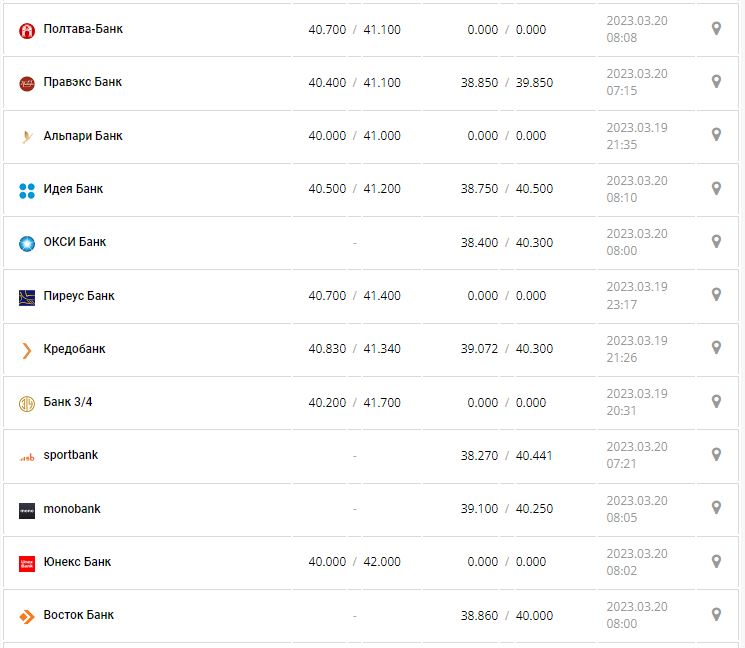Image resolution: width=745 pixels, height=648 pixels.
Task: Open the Восток Банк map pin
Action: [x=716, y=614]
